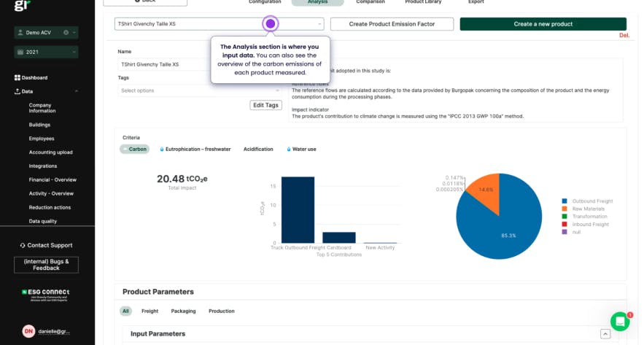This screenshot has width=644, height=345.
Task: Click the Contact Support headset icon
Action: pyautogui.click(x=23, y=245)
